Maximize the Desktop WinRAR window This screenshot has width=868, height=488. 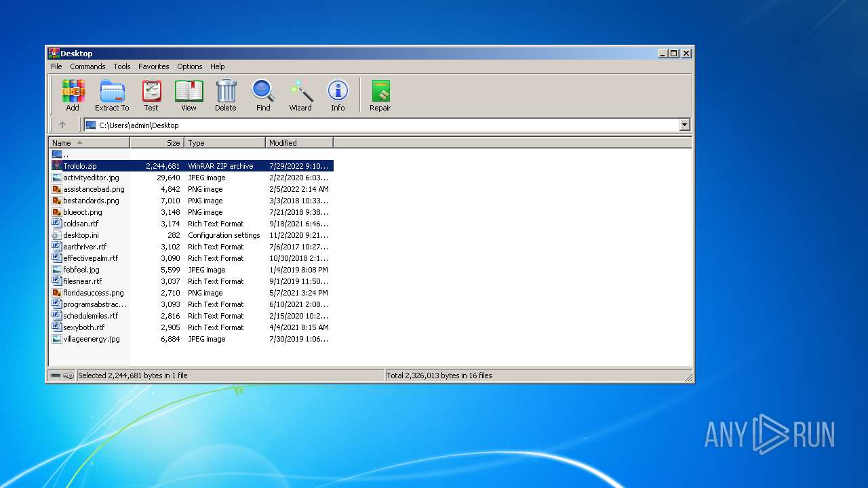coord(674,53)
